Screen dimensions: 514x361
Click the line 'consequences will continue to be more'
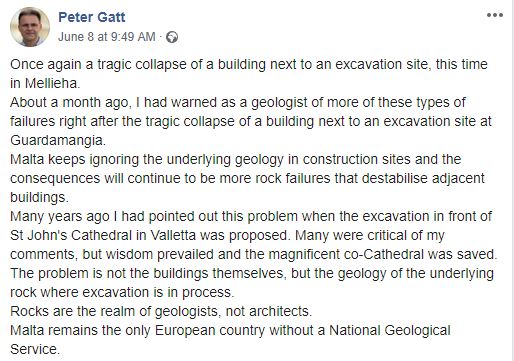click(x=247, y=178)
